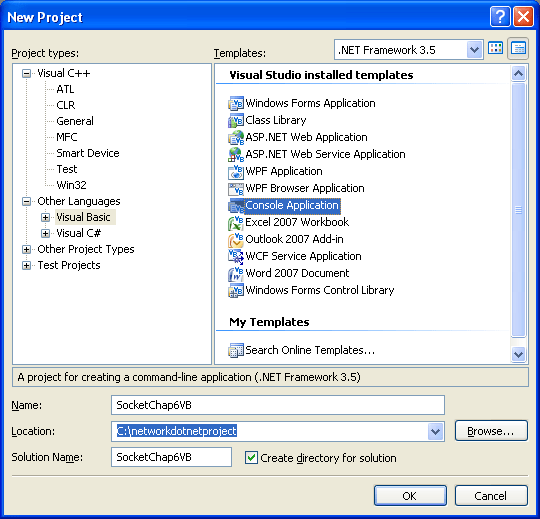This screenshot has width=540, height=519.
Task: Click the WPF Browser Application icon
Action: (x=236, y=188)
